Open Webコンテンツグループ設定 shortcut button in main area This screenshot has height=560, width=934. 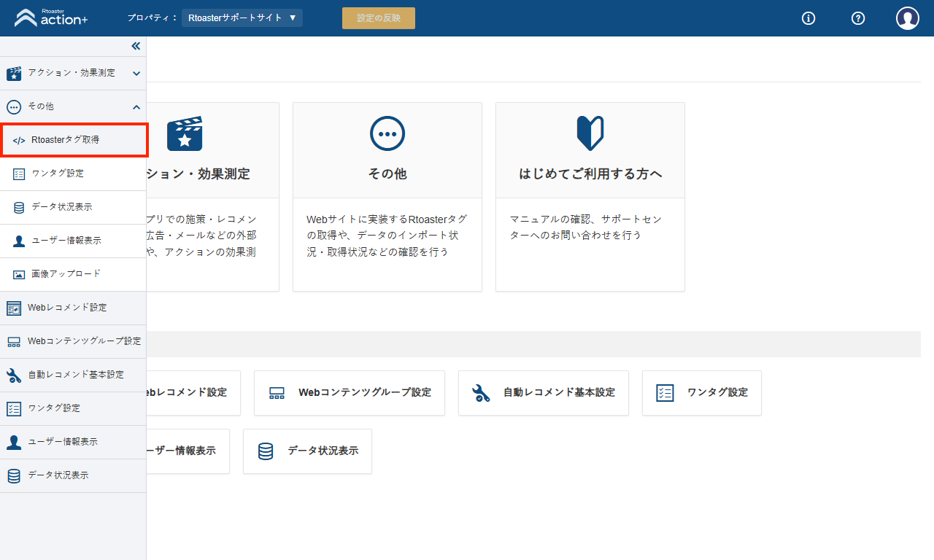pyautogui.click(x=350, y=393)
